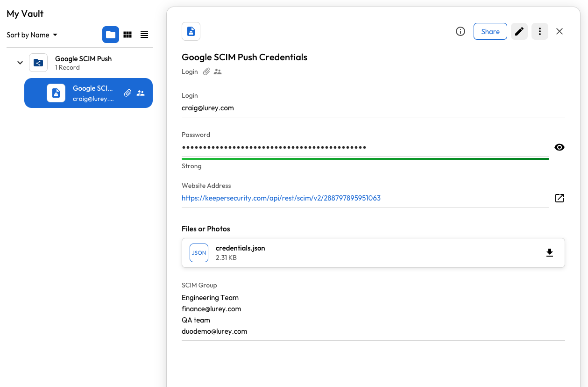The width and height of the screenshot is (588, 387).
Task: Click the login field craig@lurey.com
Action: (208, 108)
